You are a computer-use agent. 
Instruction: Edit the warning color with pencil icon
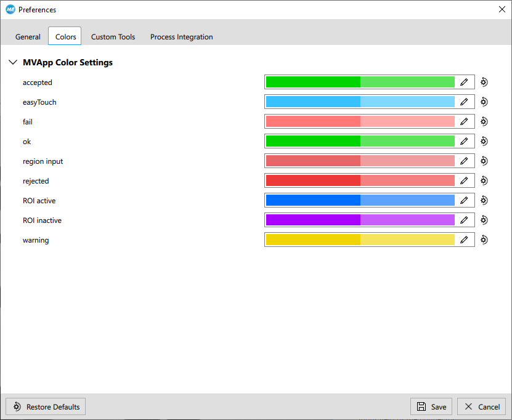tap(464, 240)
